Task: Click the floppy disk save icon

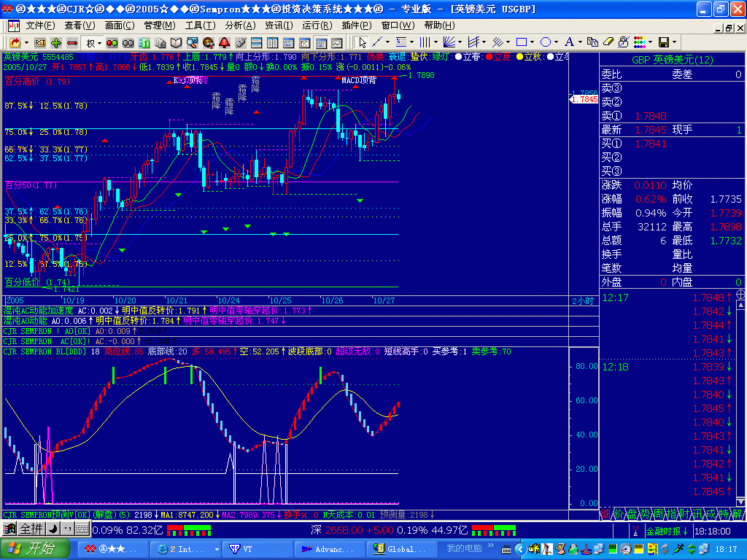Action: click(x=664, y=42)
